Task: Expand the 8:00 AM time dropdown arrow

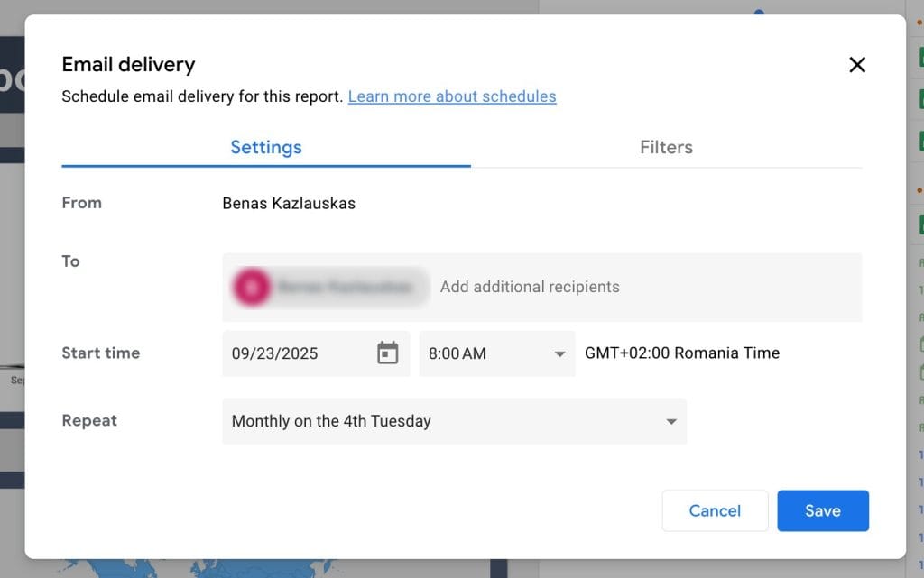Action: point(559,354)
